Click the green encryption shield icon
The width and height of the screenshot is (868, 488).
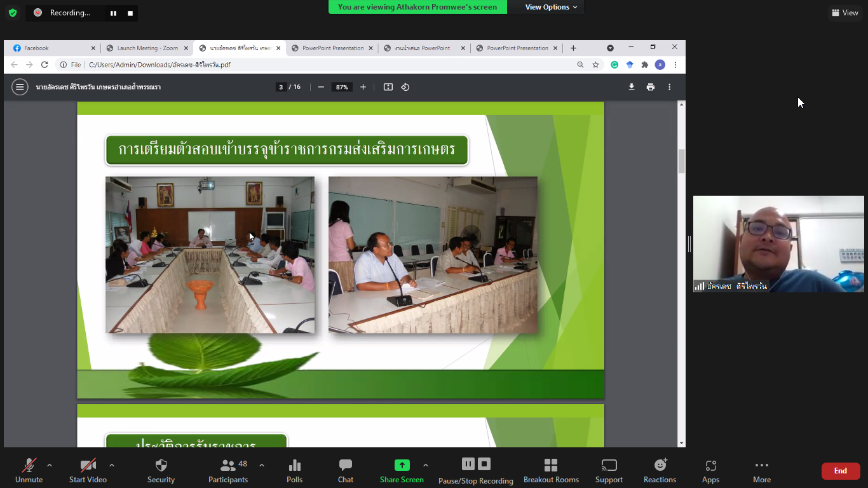pos(13,13)
